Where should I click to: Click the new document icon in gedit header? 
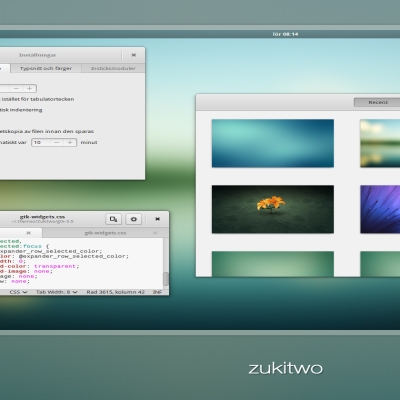pyautogui.click(x=114, y=219)
